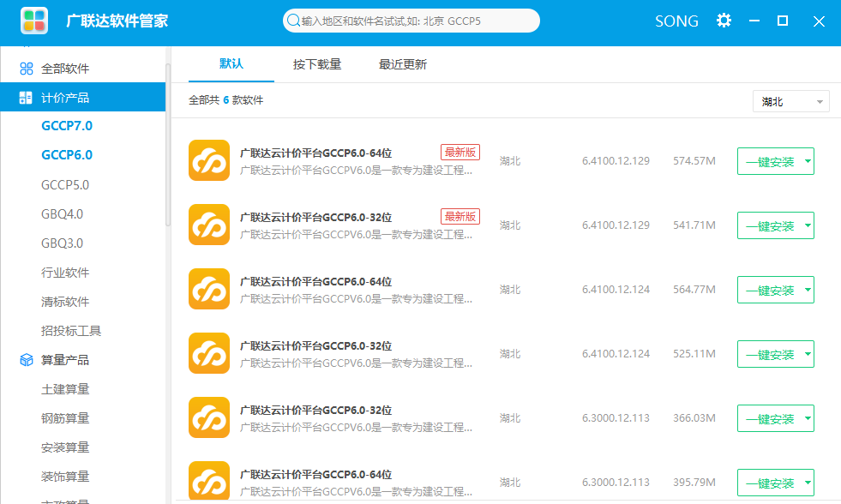Select the 计价产品 category
This screenshot has height=504, width=841.
[x=83, y=98]
